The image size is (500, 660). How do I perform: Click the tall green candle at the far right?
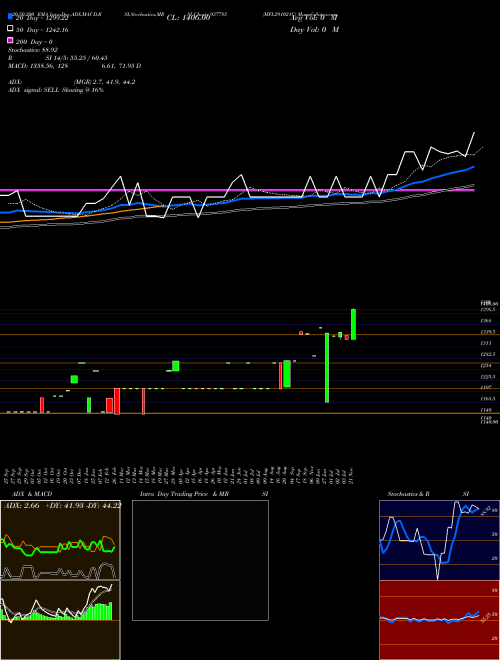coord(354,324)
